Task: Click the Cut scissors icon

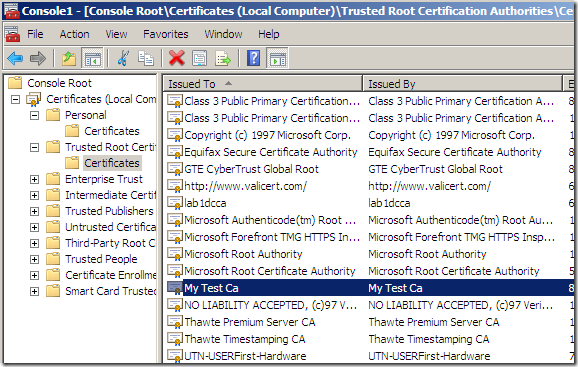Action: (123, 58)
